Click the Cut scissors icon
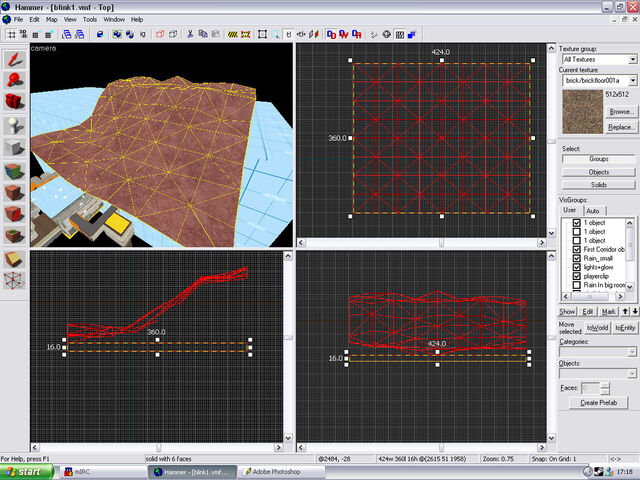The width and height of the screenshot is (640, 480). tap(190, 35)
